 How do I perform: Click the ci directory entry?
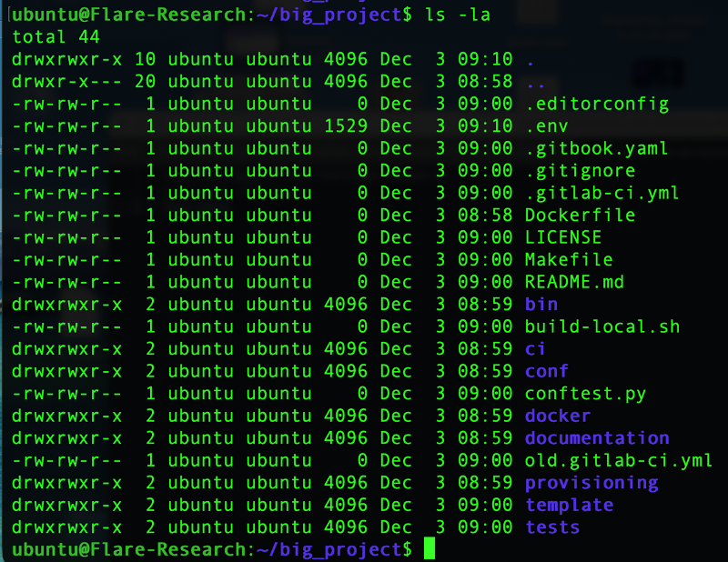coord(536,349)
